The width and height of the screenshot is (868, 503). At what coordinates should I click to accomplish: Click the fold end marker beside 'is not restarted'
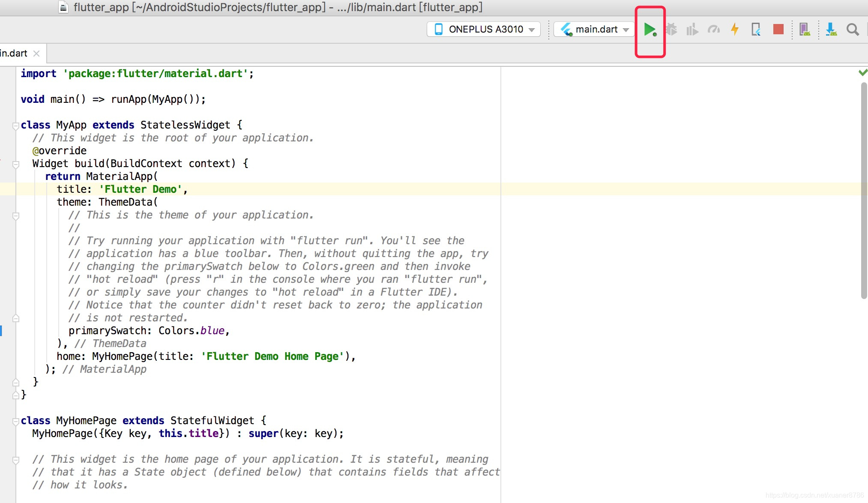[16, 318]
